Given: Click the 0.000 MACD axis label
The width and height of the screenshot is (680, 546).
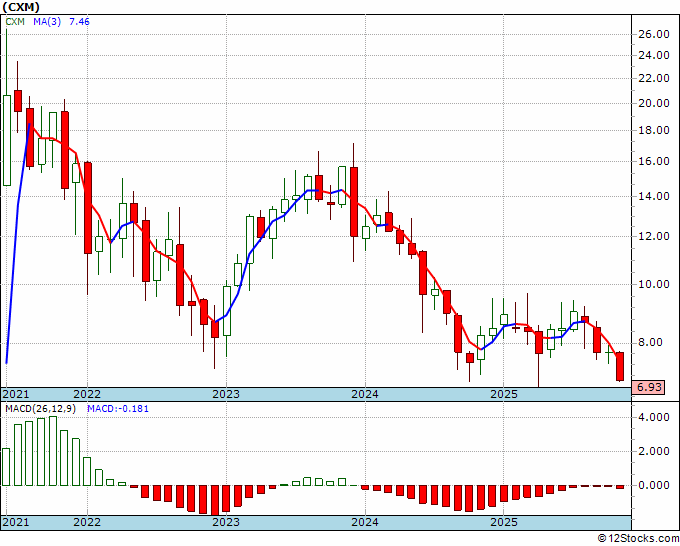Looking at the screenshot, I should 655,486.
